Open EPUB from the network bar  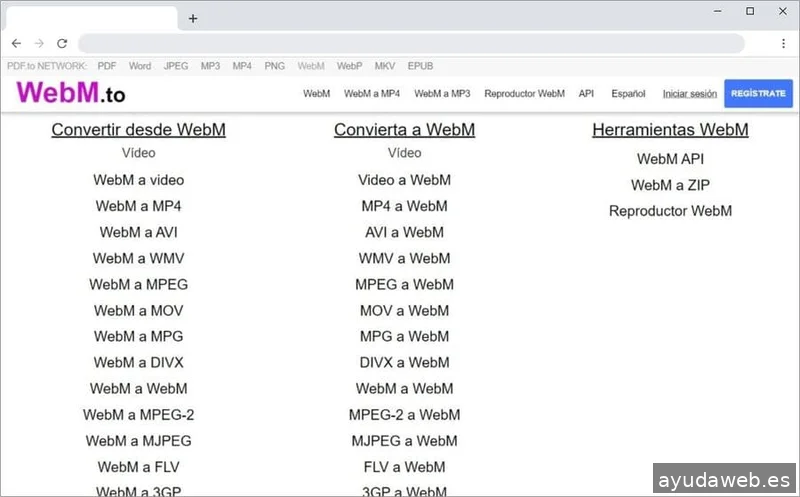[420, 66]
